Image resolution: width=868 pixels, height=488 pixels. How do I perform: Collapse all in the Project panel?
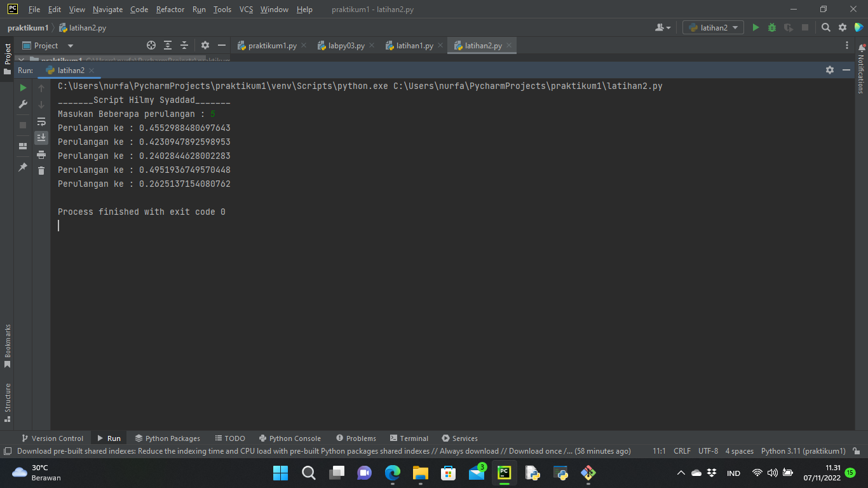[184, 45]
